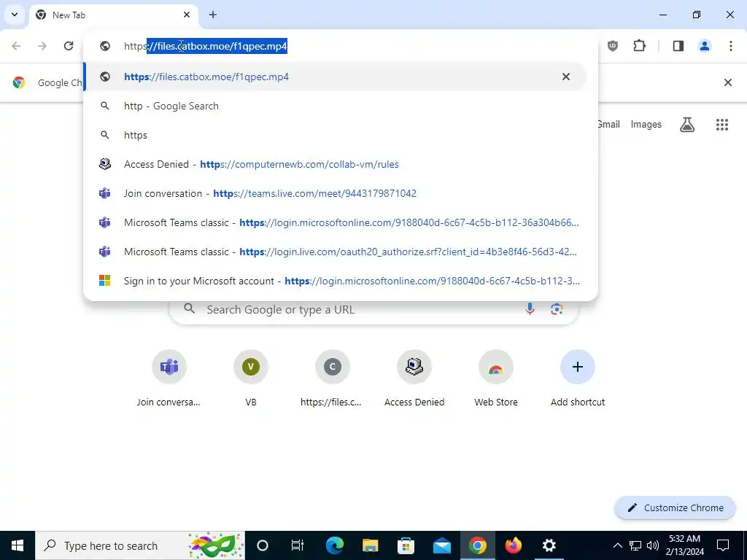Screen dimensions: 747x560
Task: Open Cortana circle icon on taskbar
Action: tap(262, 545)
